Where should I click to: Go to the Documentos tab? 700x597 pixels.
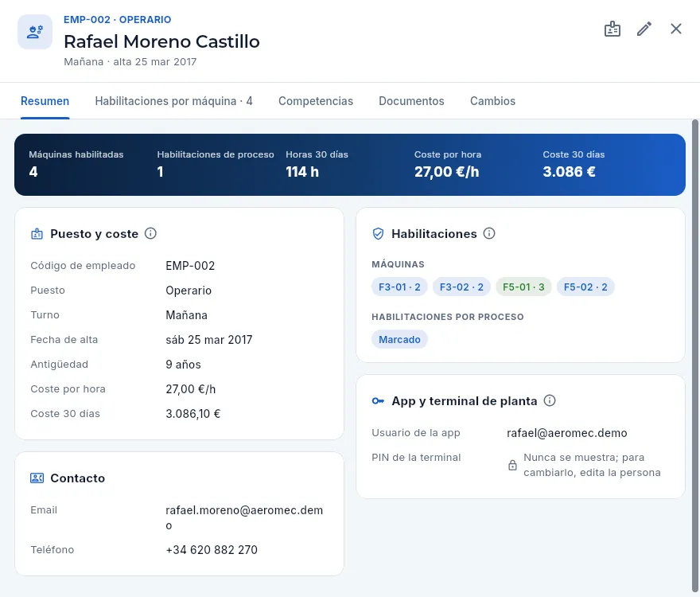pyautogui.click(x=411, y=101)
